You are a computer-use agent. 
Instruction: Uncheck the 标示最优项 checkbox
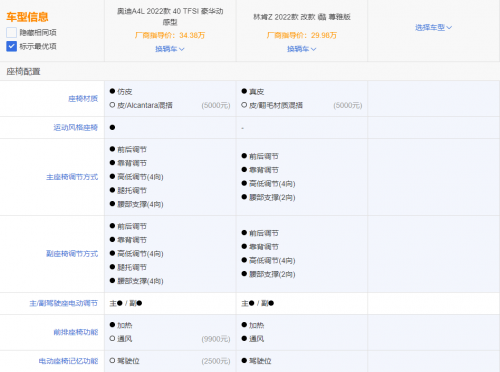[11, 46]
